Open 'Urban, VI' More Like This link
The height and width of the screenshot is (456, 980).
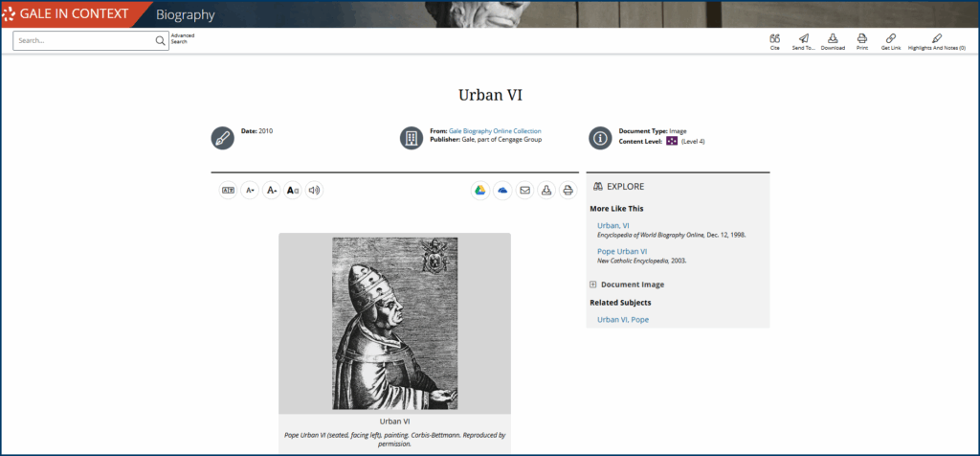[x=613, y=225]
